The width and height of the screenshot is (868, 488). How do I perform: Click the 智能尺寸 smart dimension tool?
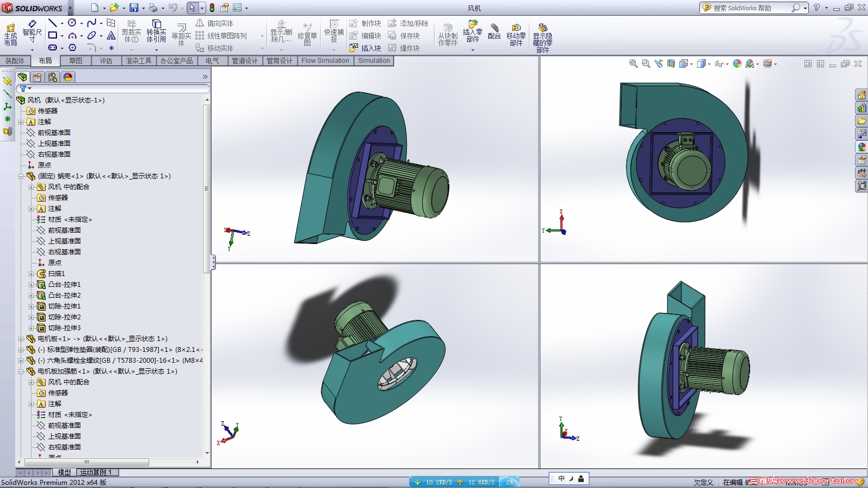[32, 32]
